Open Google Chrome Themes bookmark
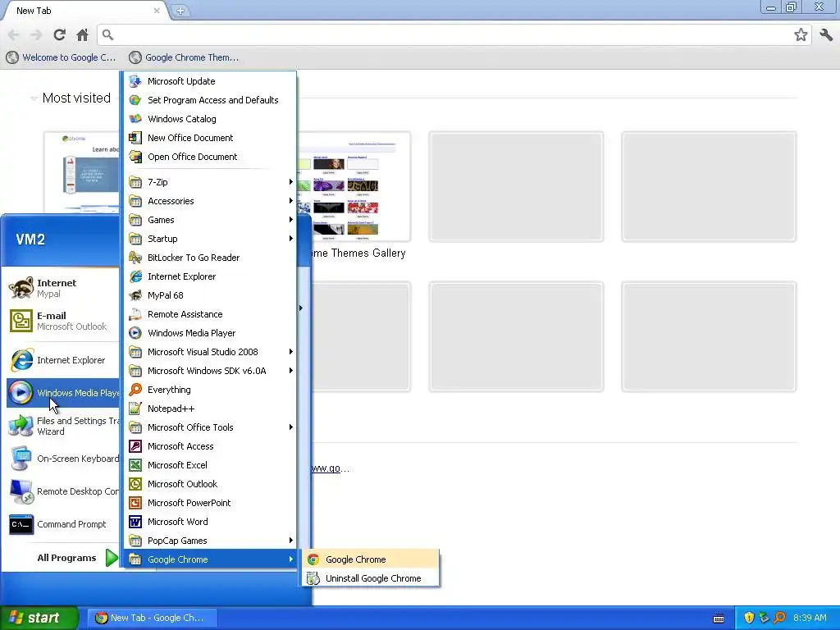Image resolution: width=840 pixels, height=630 pixels. [x=185, y=57]
